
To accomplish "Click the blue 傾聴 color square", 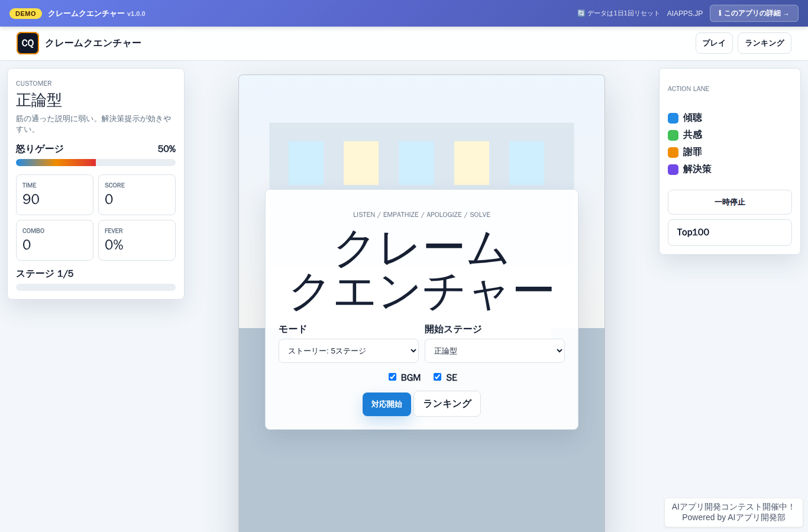I will click(673, 118).
